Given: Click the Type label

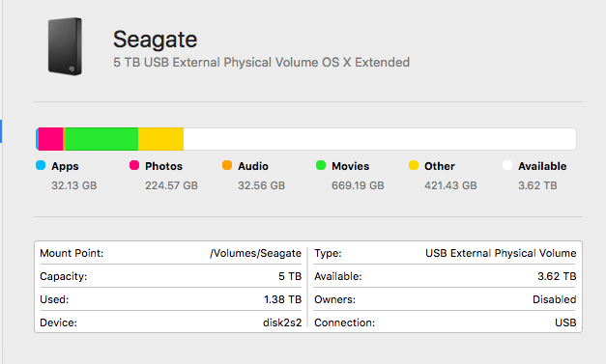Looking at the screenshot, I should pyautogui.click(x=328, y=254).
